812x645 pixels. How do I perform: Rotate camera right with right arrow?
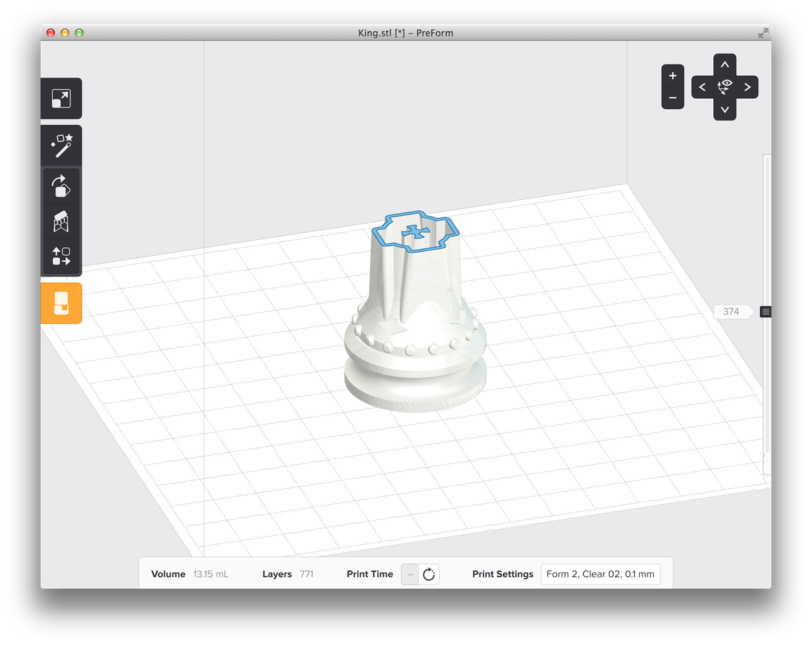(747, 87)
